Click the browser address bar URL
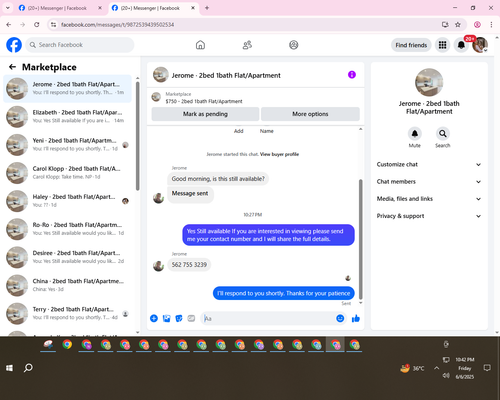The width and height of the screenshot is (500, 400). click(x=117, y=25)
